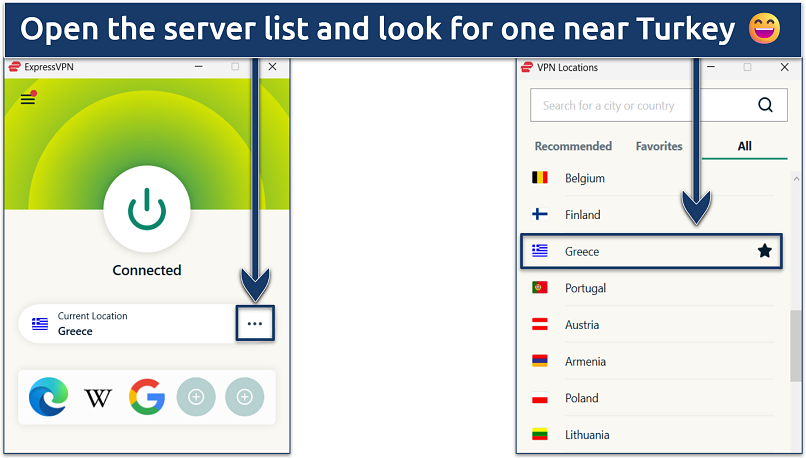Open location picker via three-dots button
Viewport: 806px width, 458px height.
click(x=255, y=323)
